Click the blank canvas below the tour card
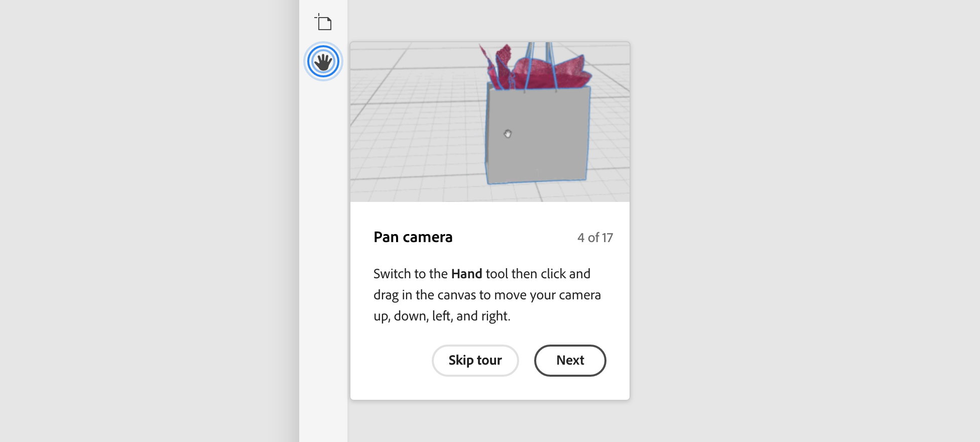 click(x=489, y=422)
